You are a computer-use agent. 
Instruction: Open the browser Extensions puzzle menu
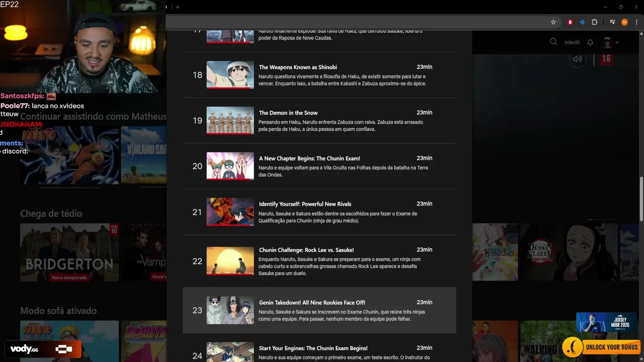[594, 22]
